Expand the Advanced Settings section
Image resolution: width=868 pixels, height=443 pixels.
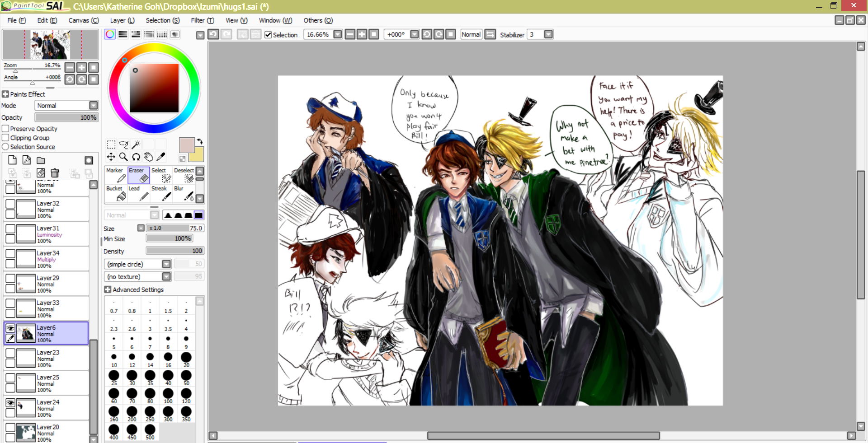[108, 289]
